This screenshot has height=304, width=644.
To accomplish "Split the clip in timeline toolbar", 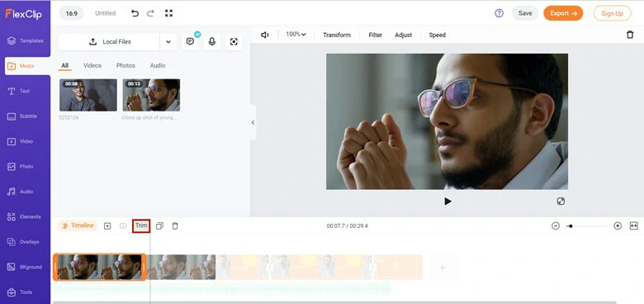I will [123, 226].
